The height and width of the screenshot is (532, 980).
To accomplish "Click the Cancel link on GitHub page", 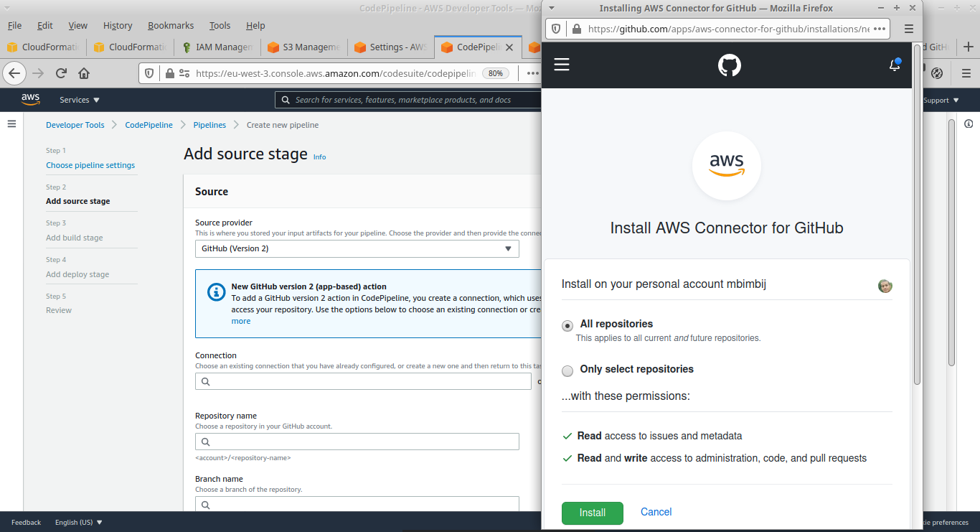I will click(x=656, y=512).
